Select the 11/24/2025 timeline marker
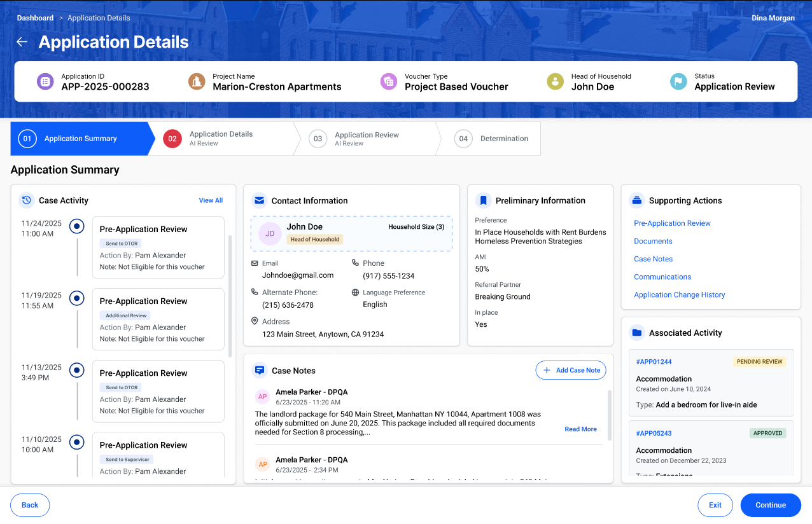812x524 pixels. (77, 225)
